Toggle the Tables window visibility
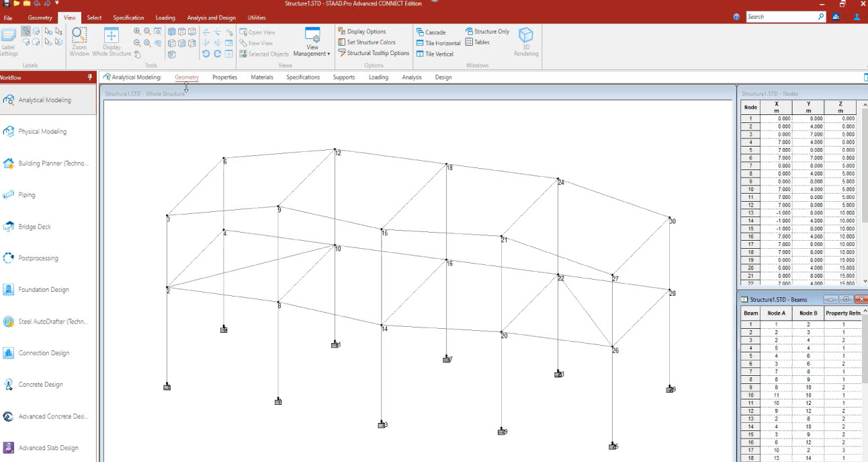The height and width of the screenshot is (462, 868). (x=480, y=42)
